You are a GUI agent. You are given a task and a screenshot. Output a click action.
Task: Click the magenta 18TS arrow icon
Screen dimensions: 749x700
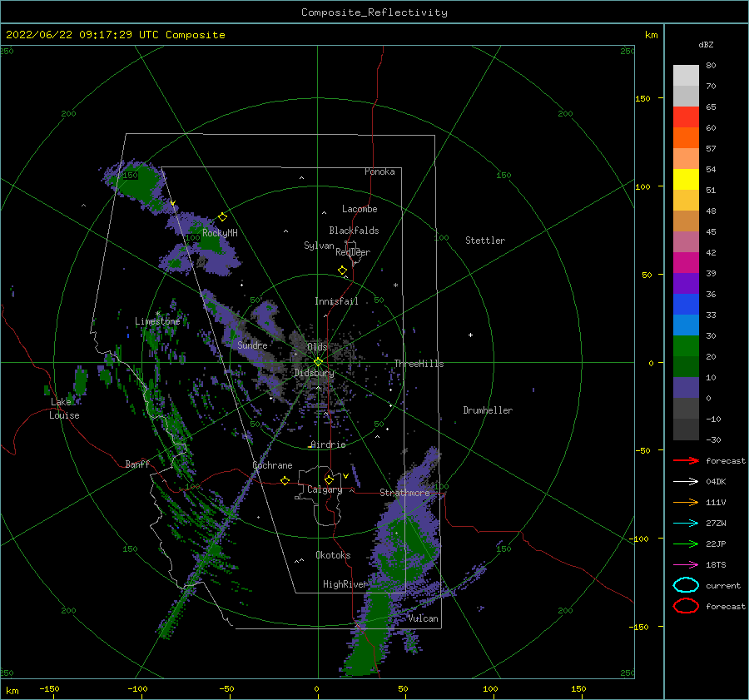(686, 565)
